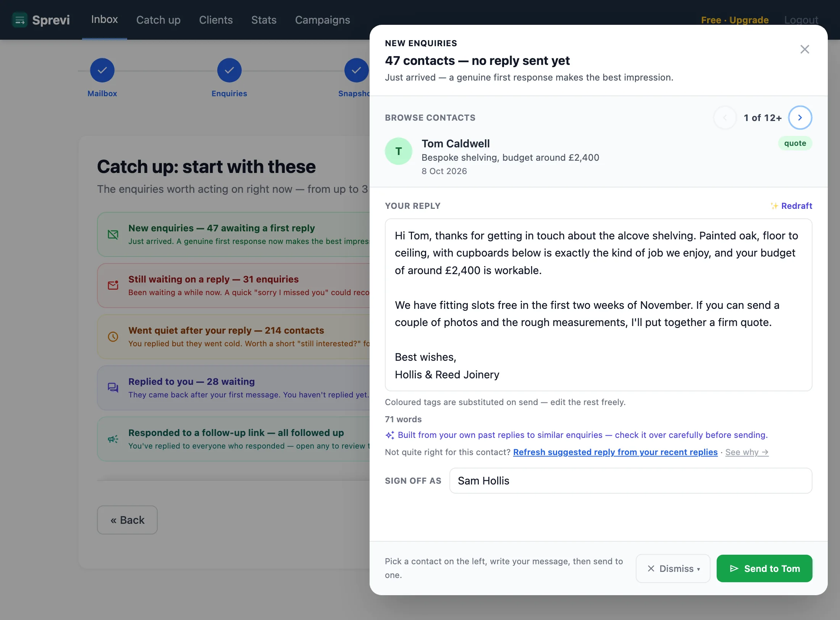Image resolution: width=840 pixels, height=620 pixels.
Task: Click the '71 words' count
Action: [x=403, y=419]
